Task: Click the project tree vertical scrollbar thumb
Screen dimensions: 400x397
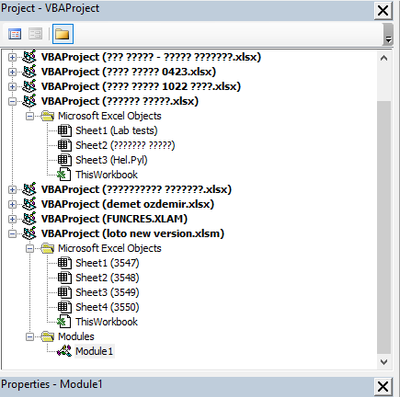Action: 384,227
